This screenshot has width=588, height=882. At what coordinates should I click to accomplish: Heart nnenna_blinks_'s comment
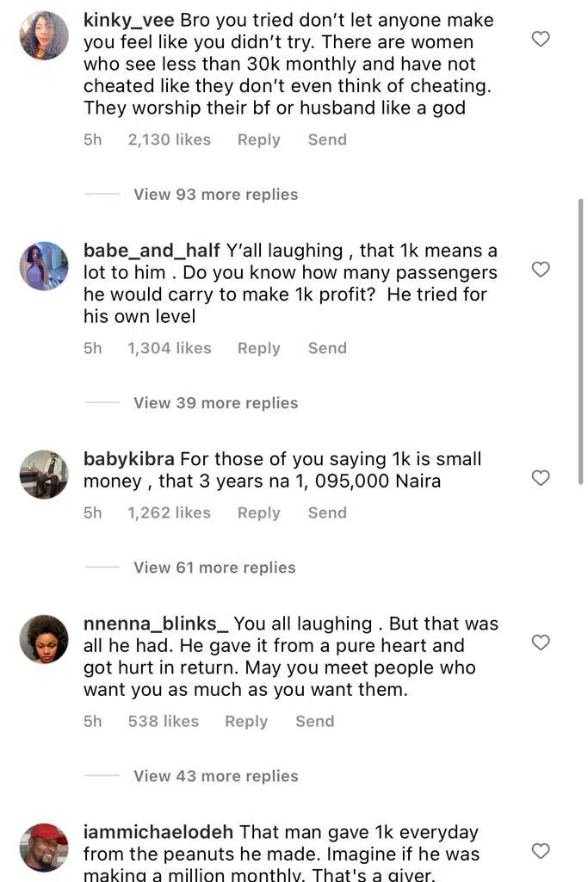[x=541, y=643]
